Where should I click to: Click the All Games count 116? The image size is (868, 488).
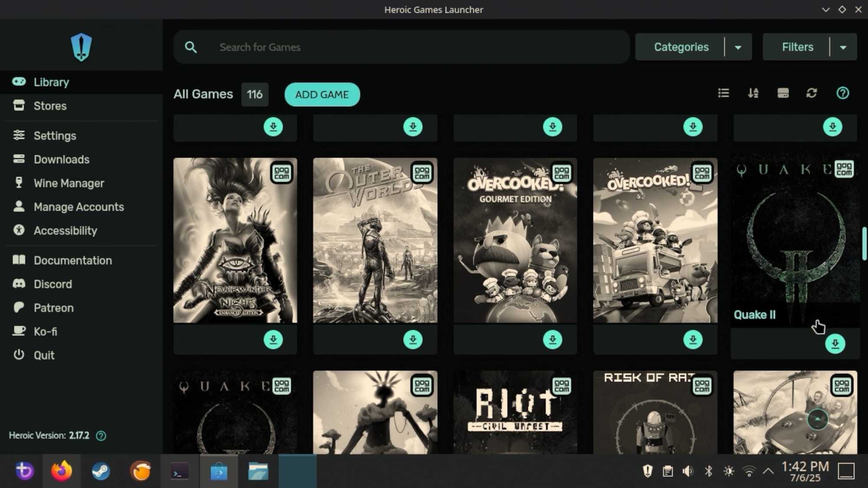255,94
